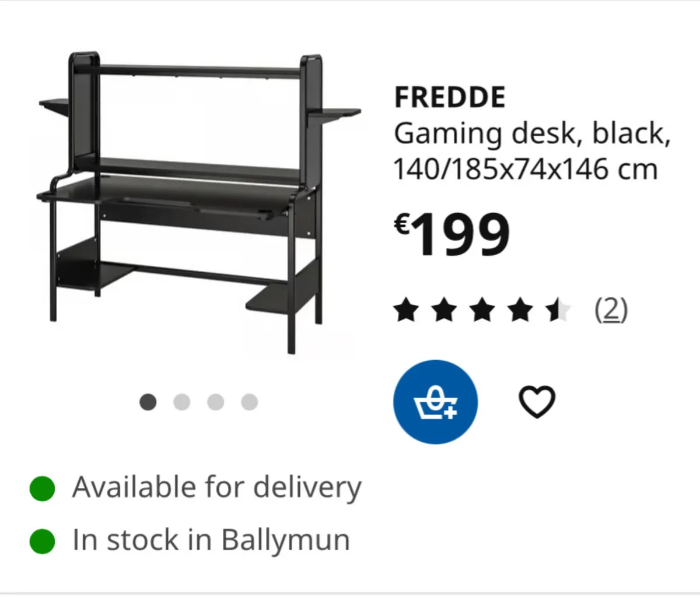Select the currently active carousel dot
Viewport: 700px width, 598px height.
pos(149,402)
